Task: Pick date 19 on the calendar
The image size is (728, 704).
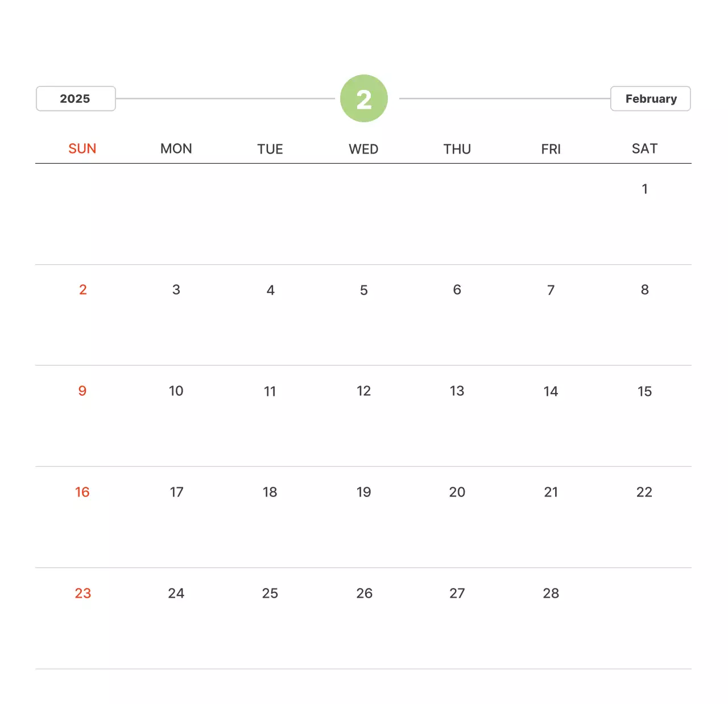Action: [363, 492]
